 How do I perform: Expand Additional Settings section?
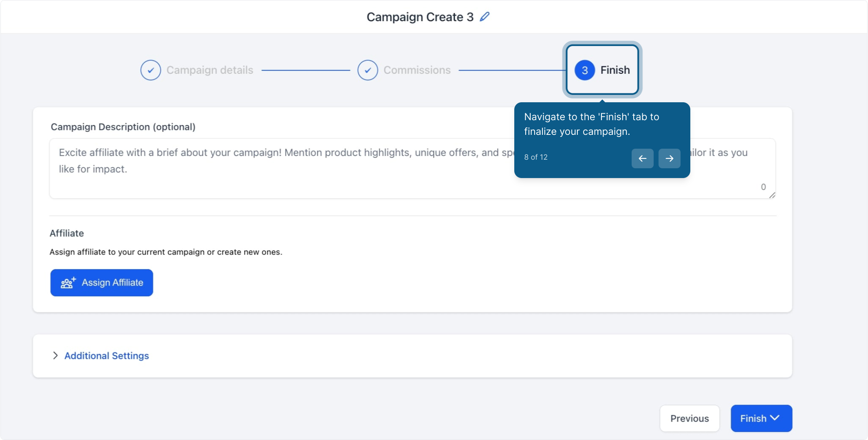tap(55, 356)
